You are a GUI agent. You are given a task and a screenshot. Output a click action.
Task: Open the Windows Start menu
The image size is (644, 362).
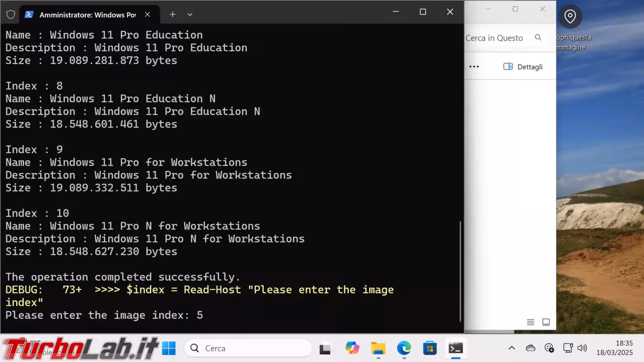click(169, 348)
